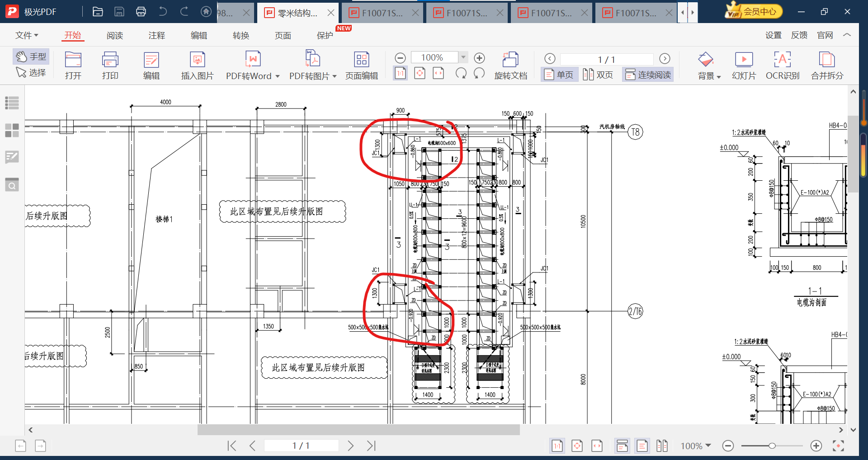This screenshot has width=868, height=460.
Task: Collapse the ribbon with the chevron
Action: [x=847, y=35]
